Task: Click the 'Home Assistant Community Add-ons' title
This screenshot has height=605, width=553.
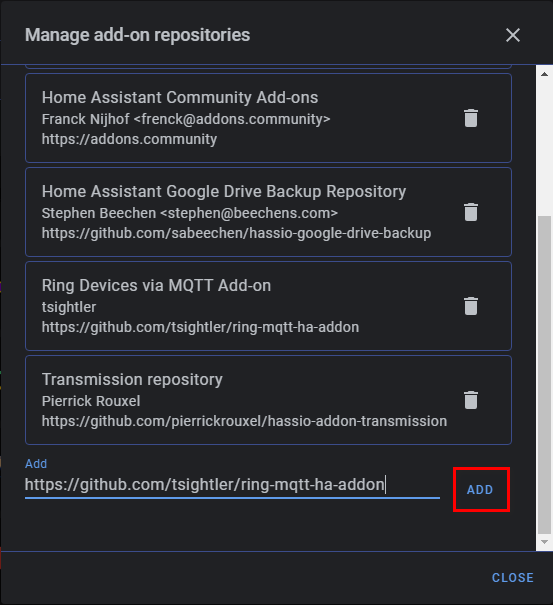Action: (180, 97)
